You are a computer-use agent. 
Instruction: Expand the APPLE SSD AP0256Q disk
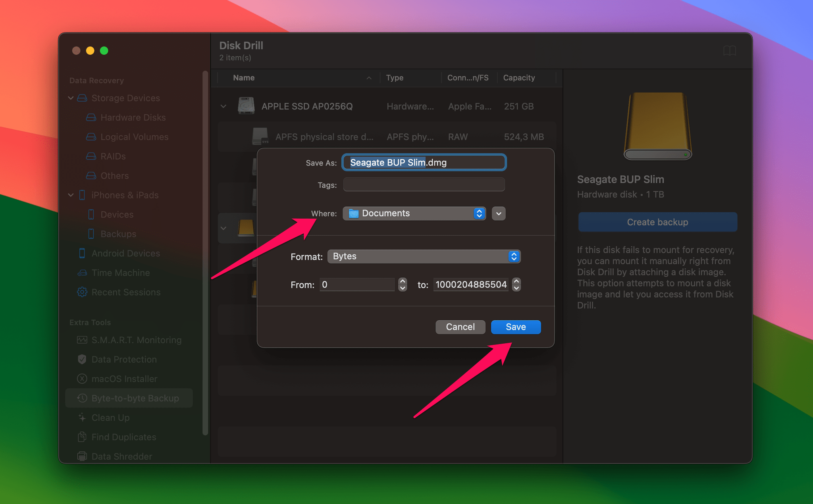pyautogui.click(x=223, y=106)
